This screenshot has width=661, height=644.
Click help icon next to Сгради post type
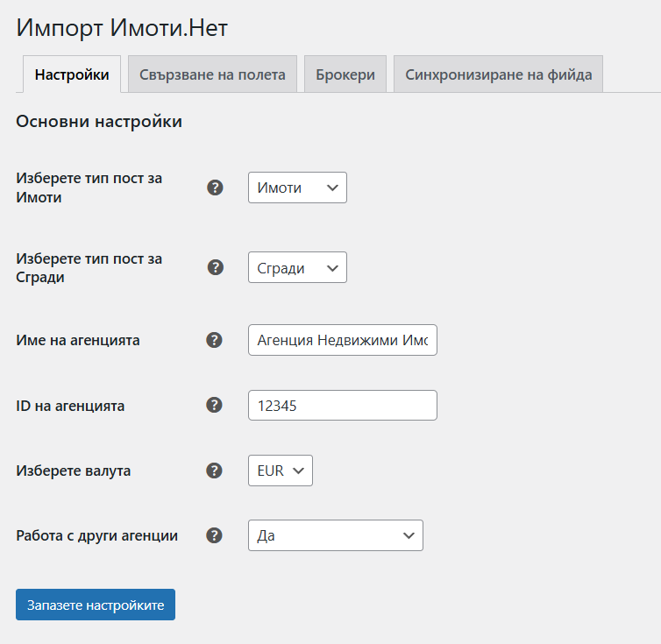[215, 268]
